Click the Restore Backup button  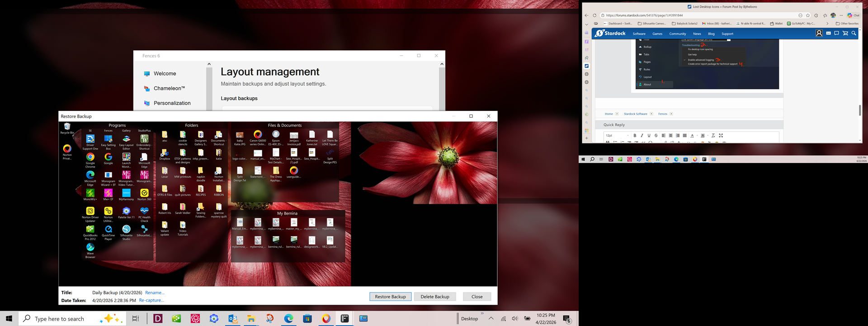coord(390,297)
